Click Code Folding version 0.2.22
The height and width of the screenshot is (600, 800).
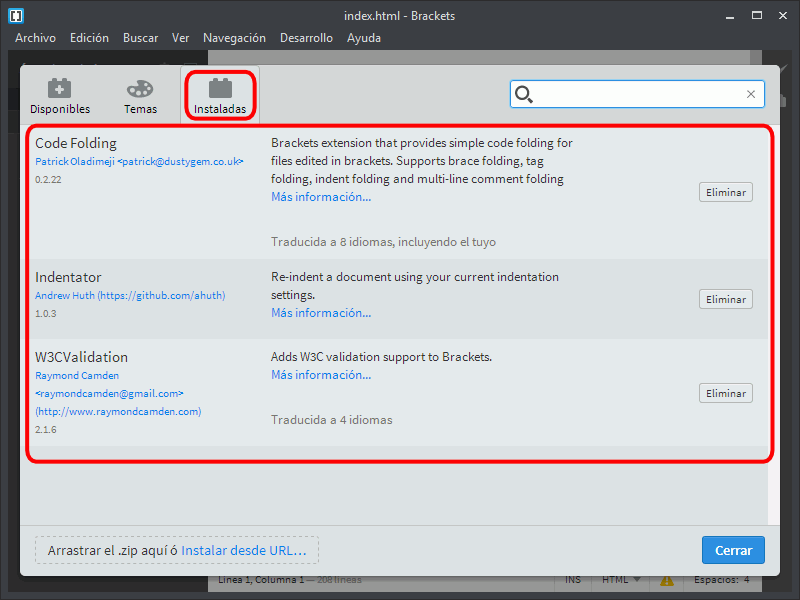pos(48,180)
